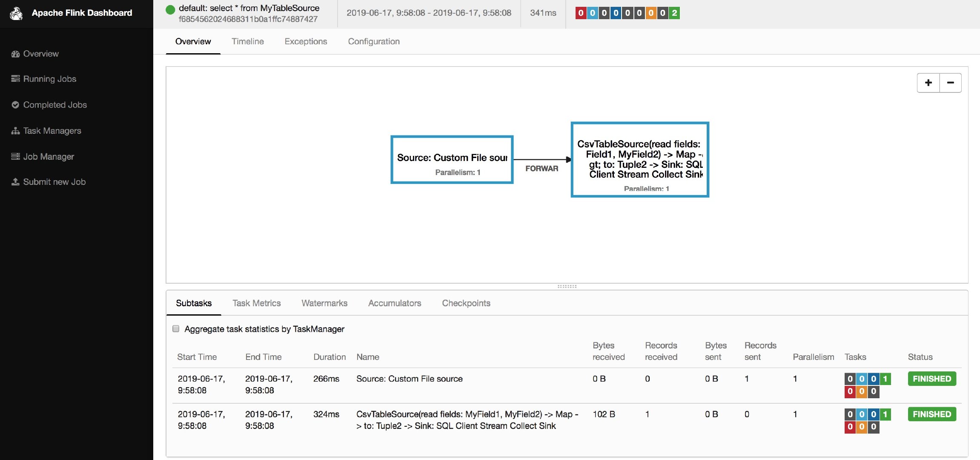Switch to the Configuration tab
The width and height of the screenshot is (980, 460).
coord(373,42)
